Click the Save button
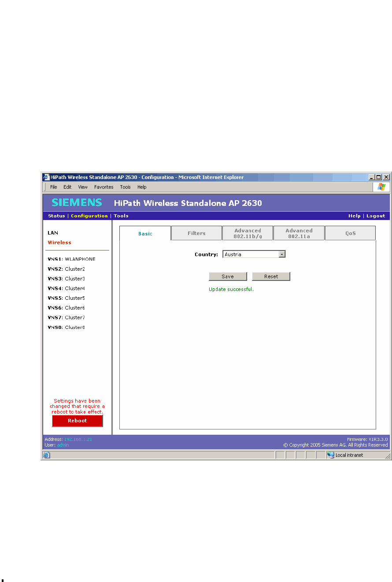Viewport: 392px width, 582px height. (x=228, y=276)
